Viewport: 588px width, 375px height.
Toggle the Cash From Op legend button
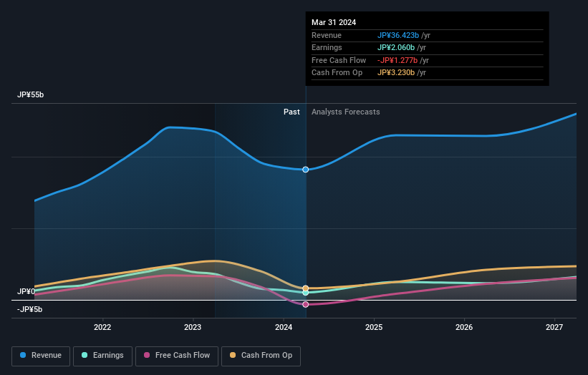coord(261,356)
